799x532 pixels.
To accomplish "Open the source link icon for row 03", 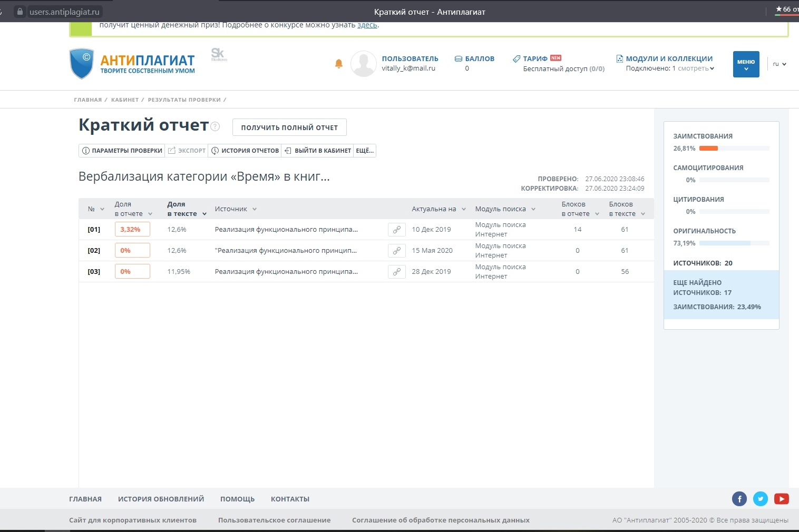I will pos(396,272).
